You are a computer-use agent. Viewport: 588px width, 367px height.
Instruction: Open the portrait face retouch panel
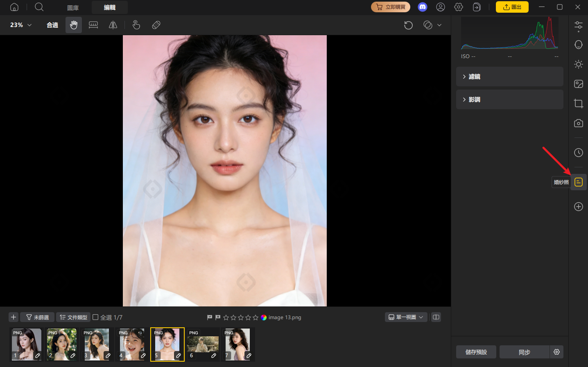tap(579, 45)
